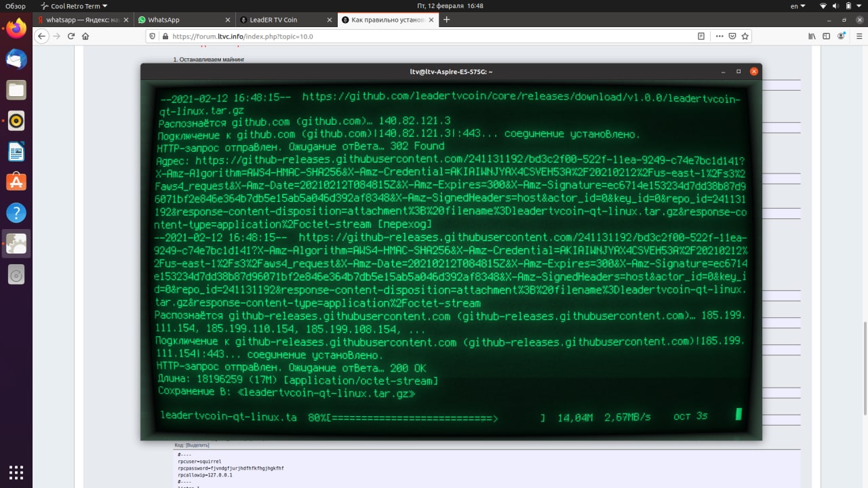The image size is (868, 488).
Task: View site security padlock info
Action: 164,37
